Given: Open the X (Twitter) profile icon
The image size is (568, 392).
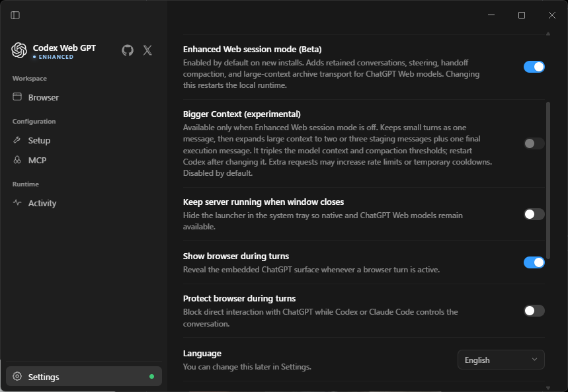Looking at the screenshot, I should (147, 50).
